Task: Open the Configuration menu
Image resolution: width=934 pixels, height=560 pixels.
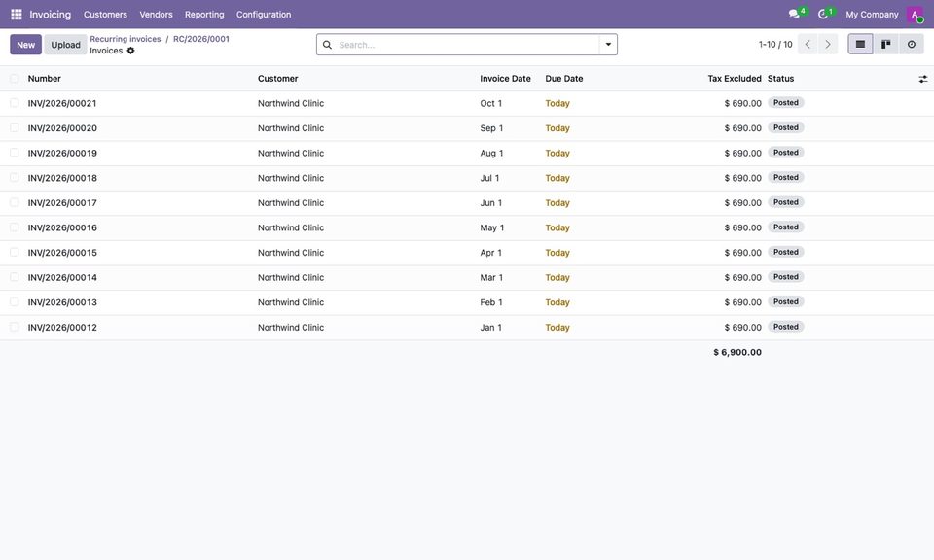Action: (x=264, y=15)
